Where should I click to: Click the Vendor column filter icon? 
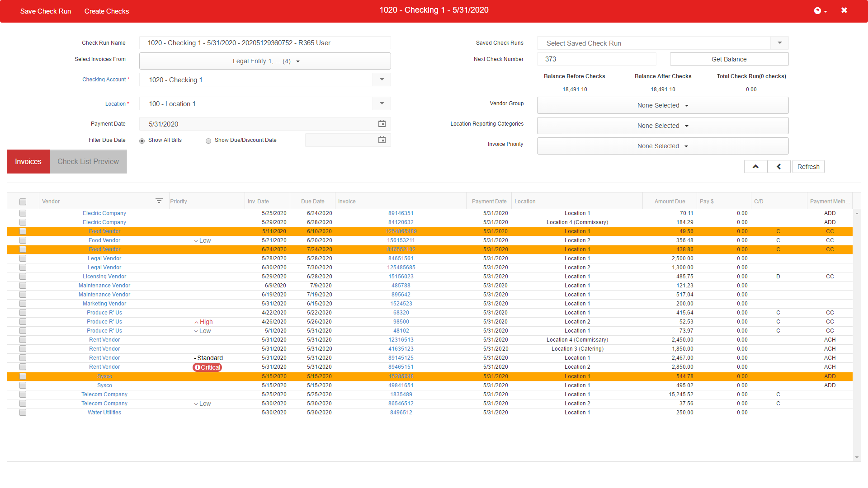[159, 201]
